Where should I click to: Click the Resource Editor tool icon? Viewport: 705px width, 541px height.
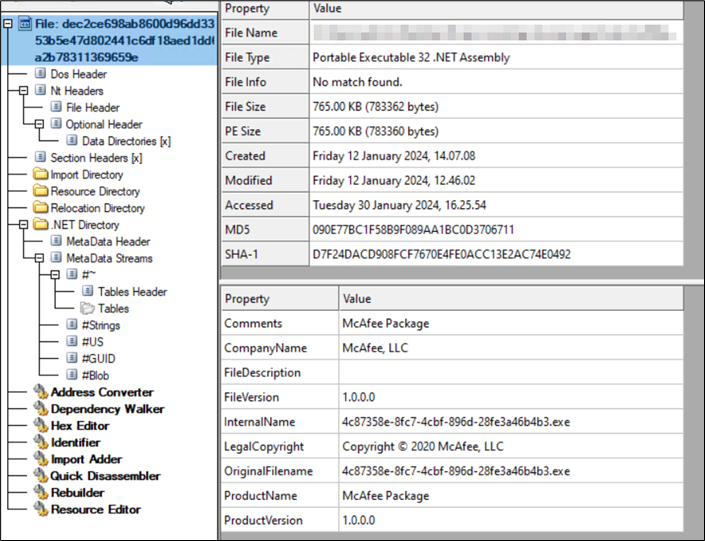pyautogui.click(x=40, y=510)
